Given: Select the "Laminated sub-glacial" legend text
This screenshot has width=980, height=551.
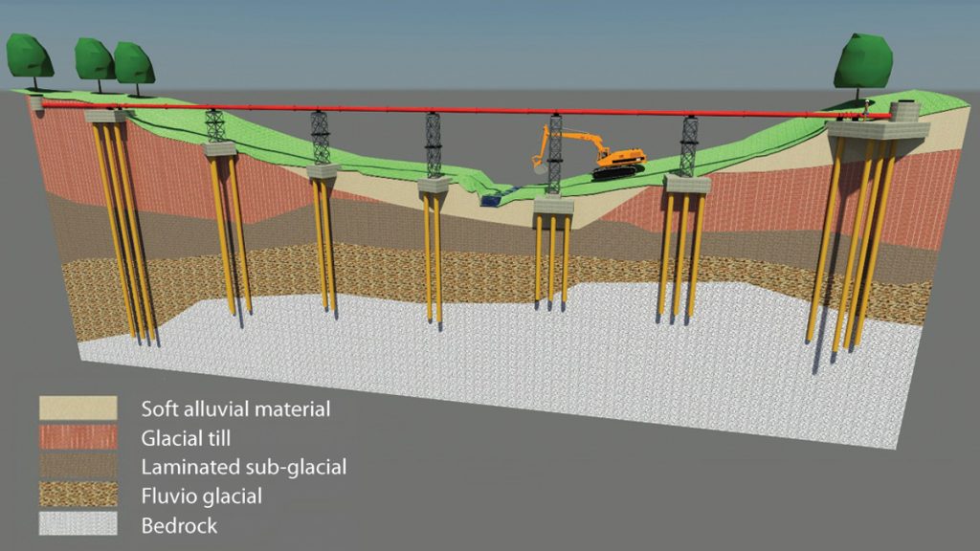Looking at the screenshot, I should [x=243, y=467].
